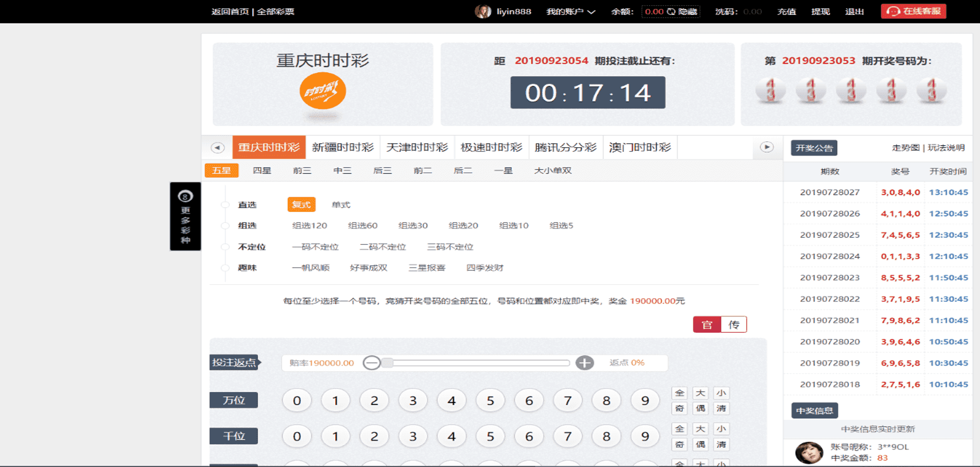Image resolution: width=980 pixels, height=467 pixels.
Task: Switch to 后三 play tab
Action: pyautogui.click(x=382, y=170)
